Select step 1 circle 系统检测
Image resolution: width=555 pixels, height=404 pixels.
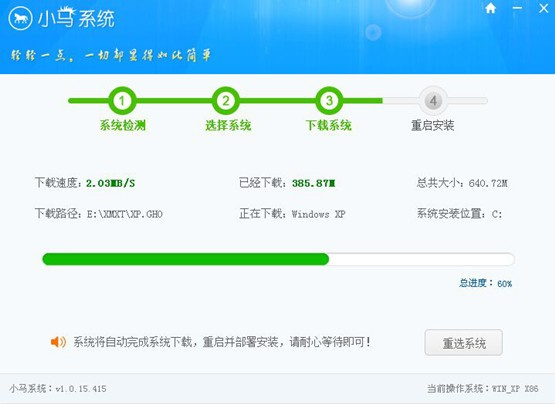pos(122,101)
